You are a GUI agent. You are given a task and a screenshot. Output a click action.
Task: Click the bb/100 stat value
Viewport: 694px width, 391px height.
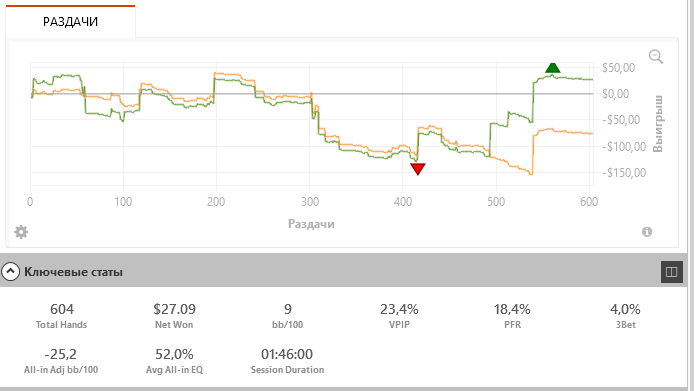point(288,309)
